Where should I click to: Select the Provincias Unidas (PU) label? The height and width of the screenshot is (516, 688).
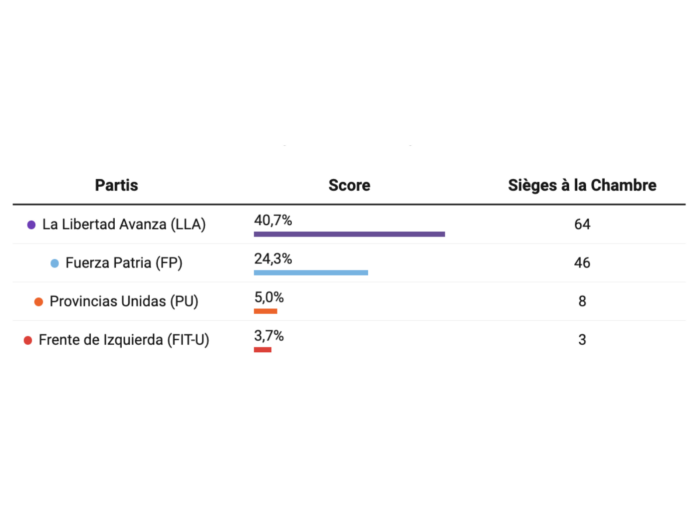[124, 301]
